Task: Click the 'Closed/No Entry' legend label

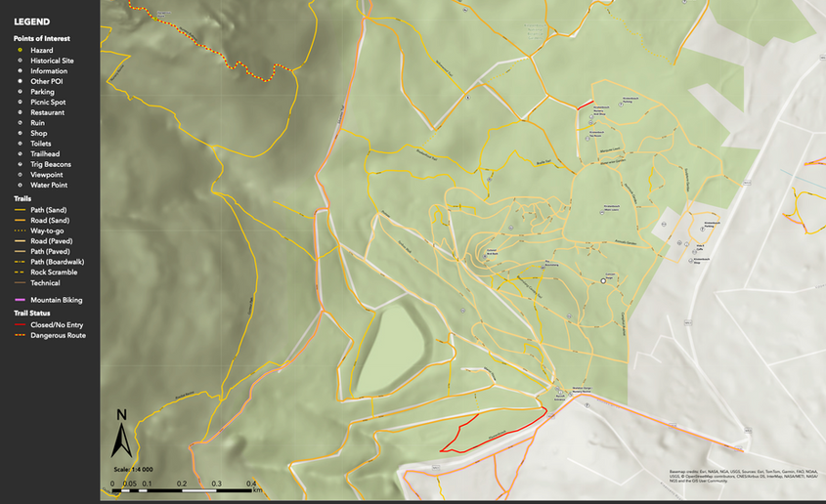Action: tap(57, 324)
